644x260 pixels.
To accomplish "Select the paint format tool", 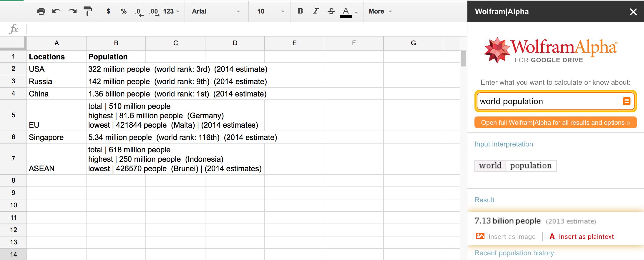I will coord(87,11).
